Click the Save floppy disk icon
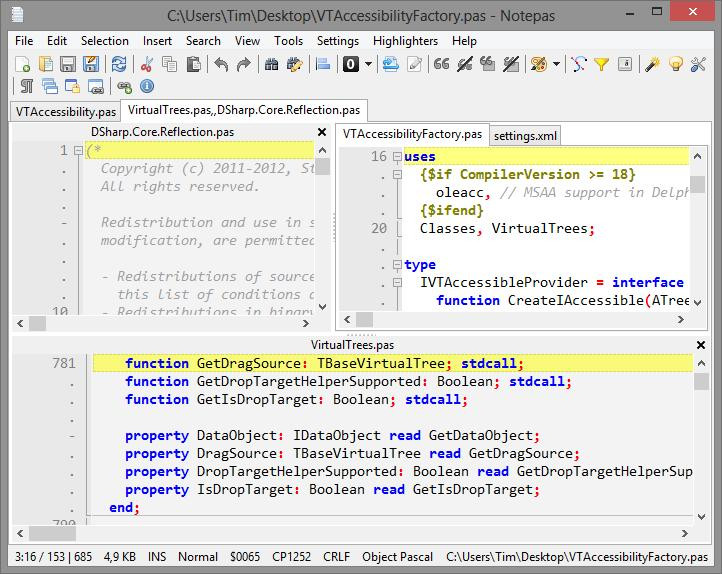This screenshot has width=722, height=574. coord(68,64)
